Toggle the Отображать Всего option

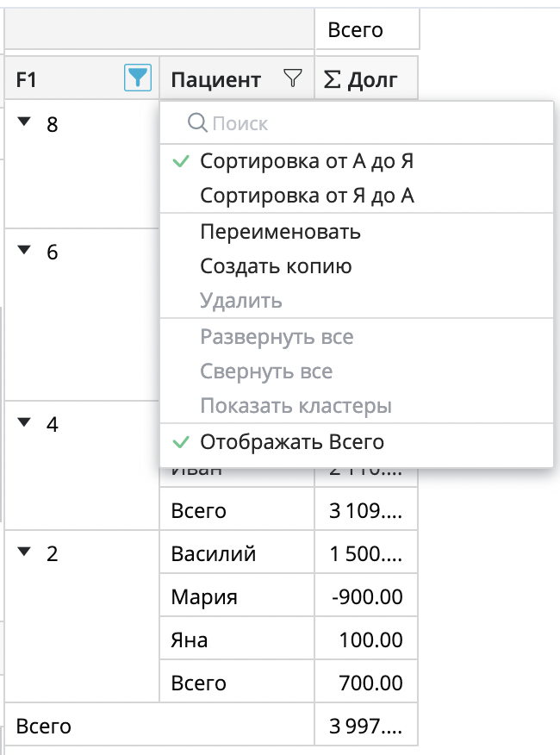tap(291, 442)
